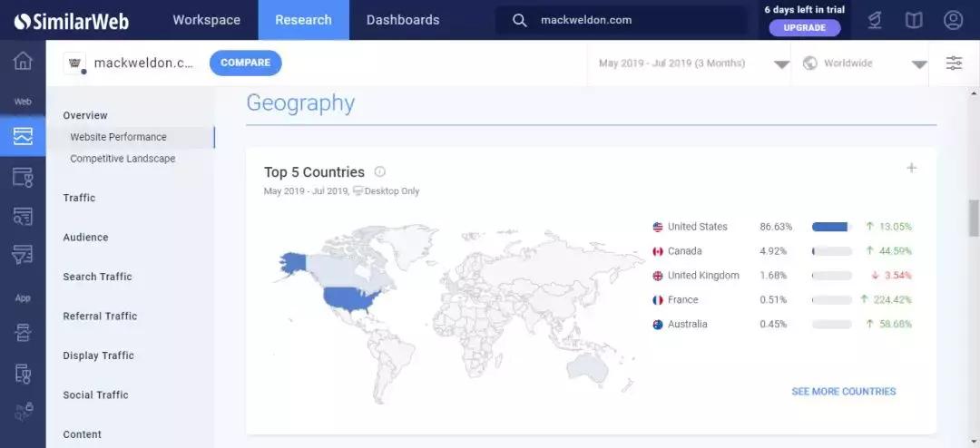The width and height of the screenshot is (980, 448).
Task: Open the funnel sidebar icon
Action: coord(23,254)
